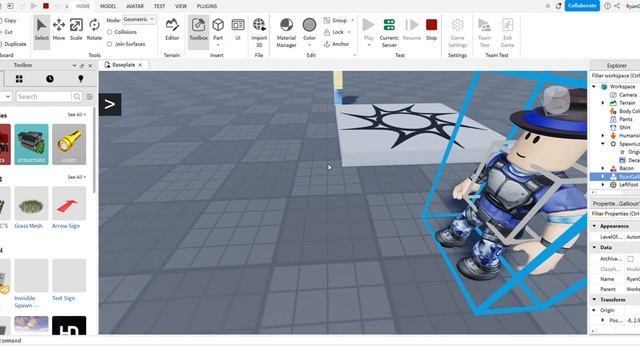
Task: Expand the Terrain tree node
Action: pos(603,103)
